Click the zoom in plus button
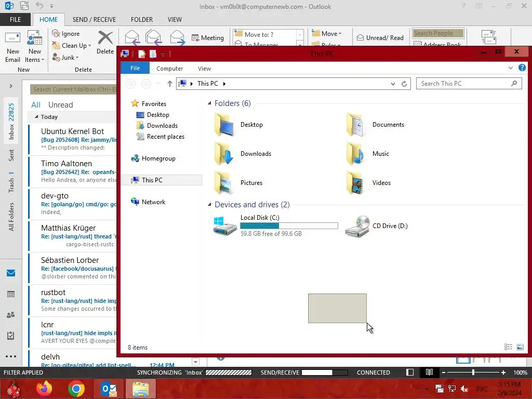 [503, 372]
